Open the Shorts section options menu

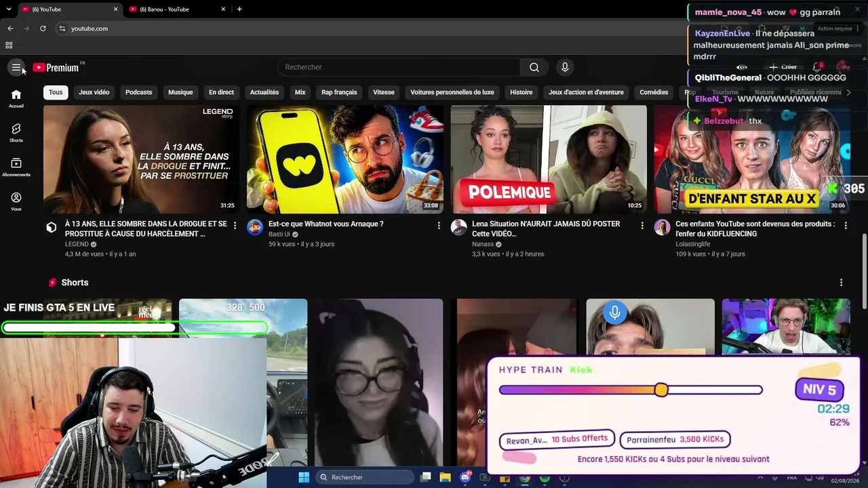[x=841, y=283]
